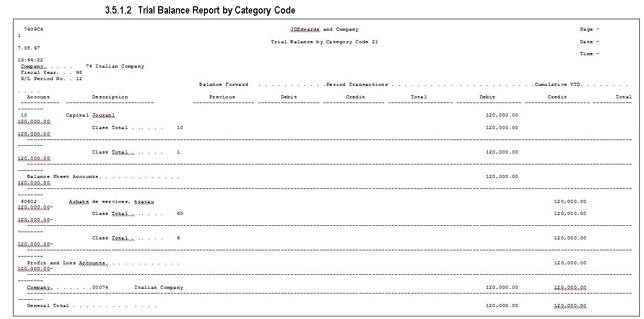
Task: Click the "Profit and Loss Accounts" label
Action: click(x=103, y=263)
